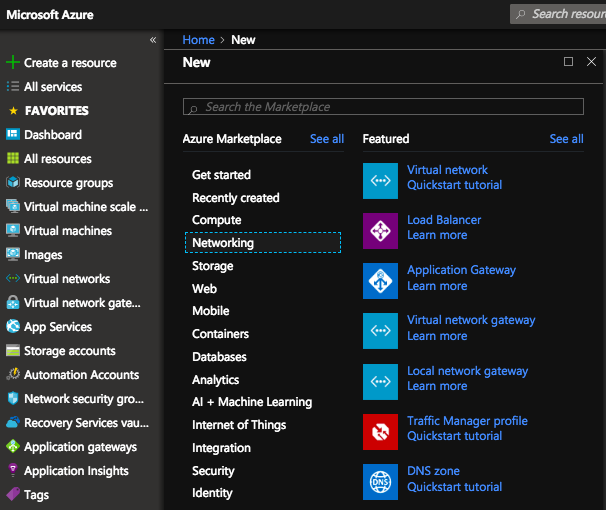This screenshot has height=510, width=606.
Task: Open the Load Balancer link
Action: click(444, 220)
